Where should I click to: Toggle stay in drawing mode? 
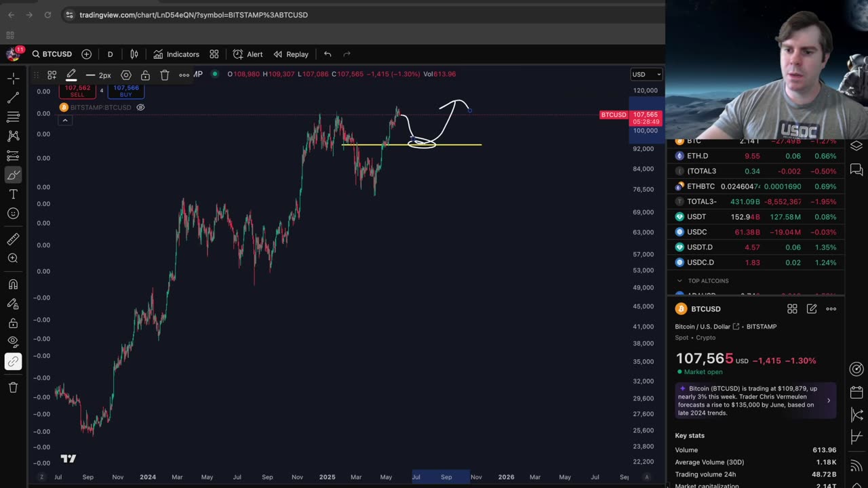tap(13, 304)
